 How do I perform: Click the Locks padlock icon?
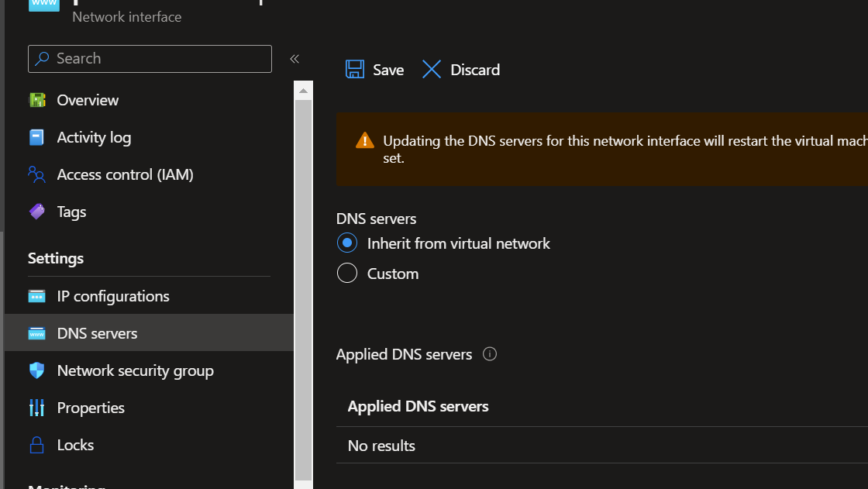click(x=36, y=445)
